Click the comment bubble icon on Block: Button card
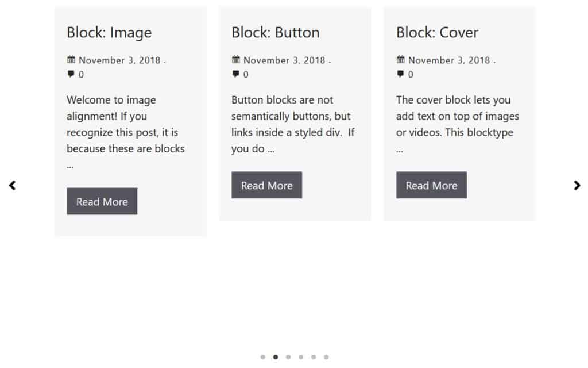 coord(235,74)
